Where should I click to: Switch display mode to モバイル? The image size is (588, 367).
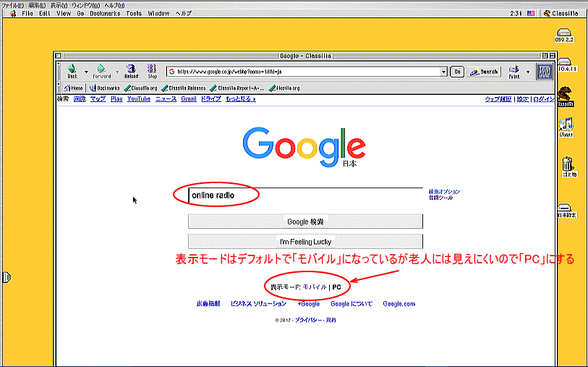click(314, 287)
